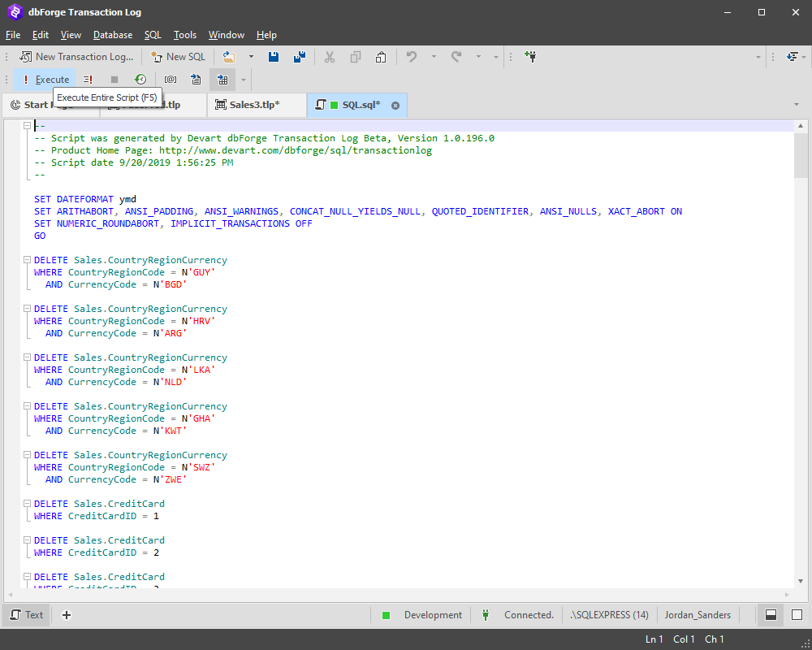Click the vertical scrollbar down arrow
This screenshot has width=812, height=650.
click(801, 581)
